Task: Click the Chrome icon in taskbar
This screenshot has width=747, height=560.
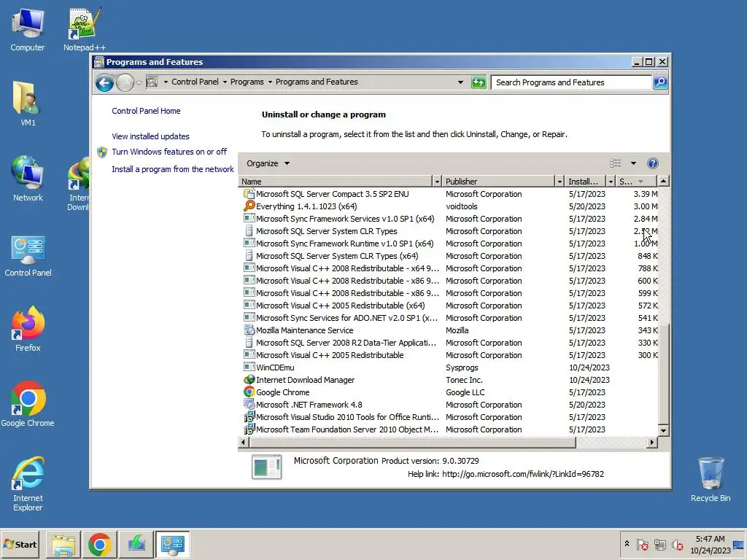Action: tap(99, 544)
